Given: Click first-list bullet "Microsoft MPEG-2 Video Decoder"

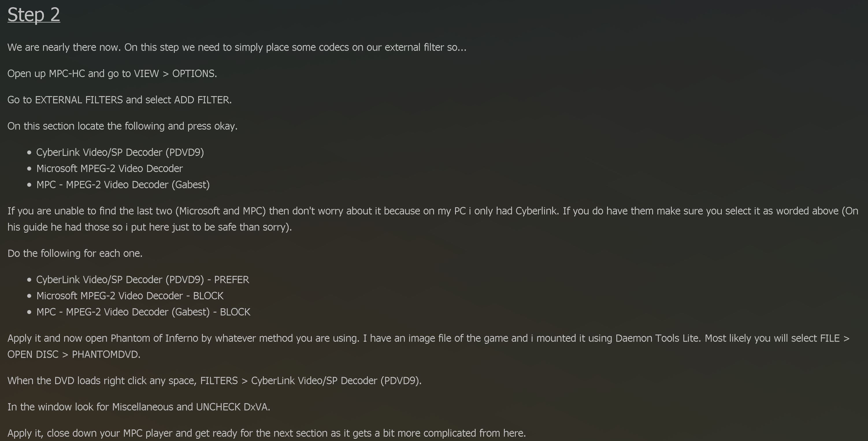Looking at the screenshot, I should coord(110,168).
